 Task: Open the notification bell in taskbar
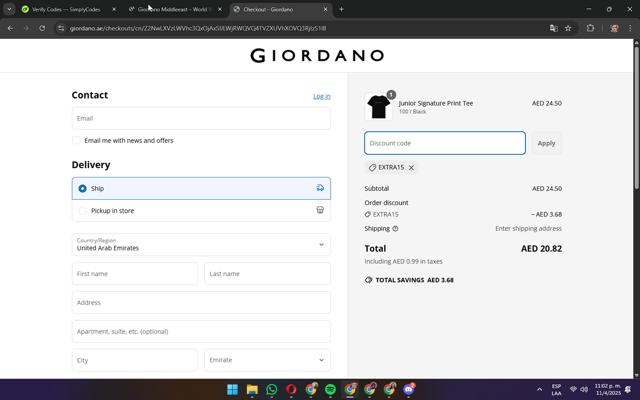(x=628, y=389)
